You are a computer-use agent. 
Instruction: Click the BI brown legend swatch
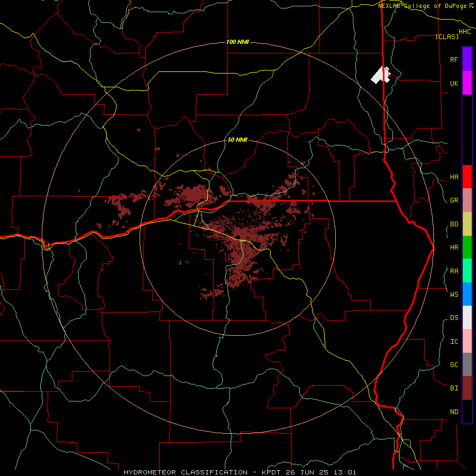pos(467,388)
